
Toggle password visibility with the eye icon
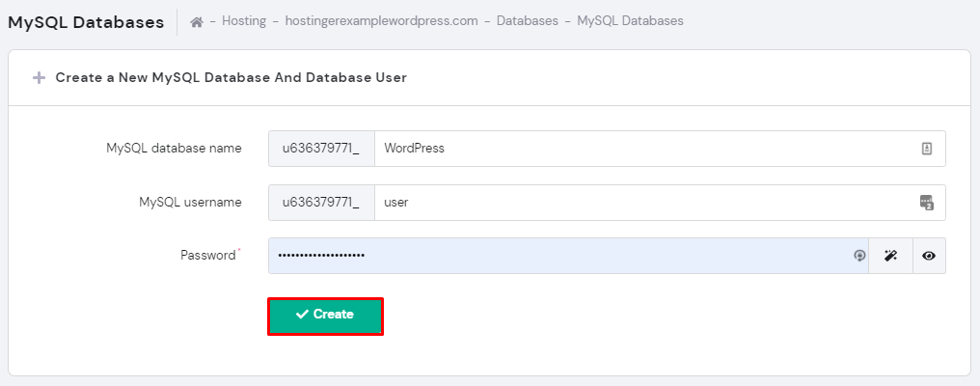point(929,256)
